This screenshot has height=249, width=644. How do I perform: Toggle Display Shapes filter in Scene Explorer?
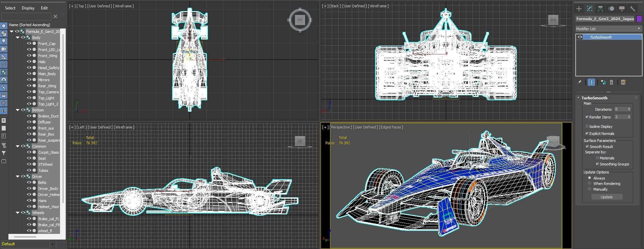4,34
